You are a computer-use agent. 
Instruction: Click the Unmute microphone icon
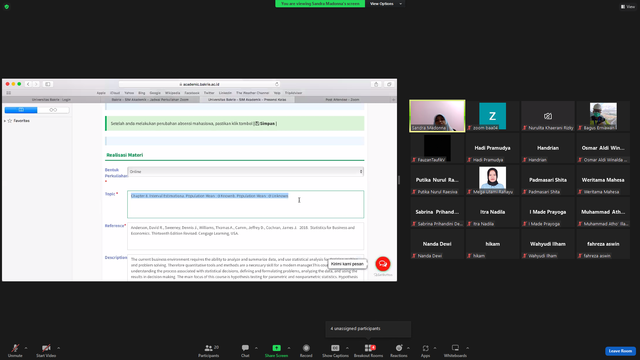tap(15, 348)
